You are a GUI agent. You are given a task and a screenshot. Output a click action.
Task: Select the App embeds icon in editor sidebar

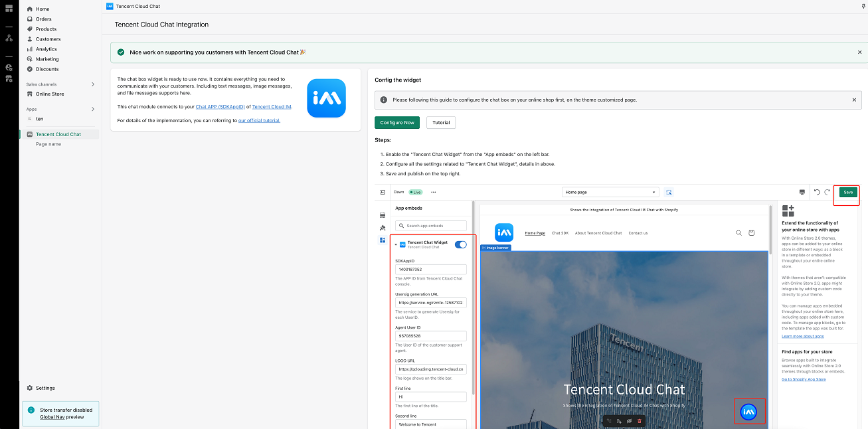tap(383, 240)
